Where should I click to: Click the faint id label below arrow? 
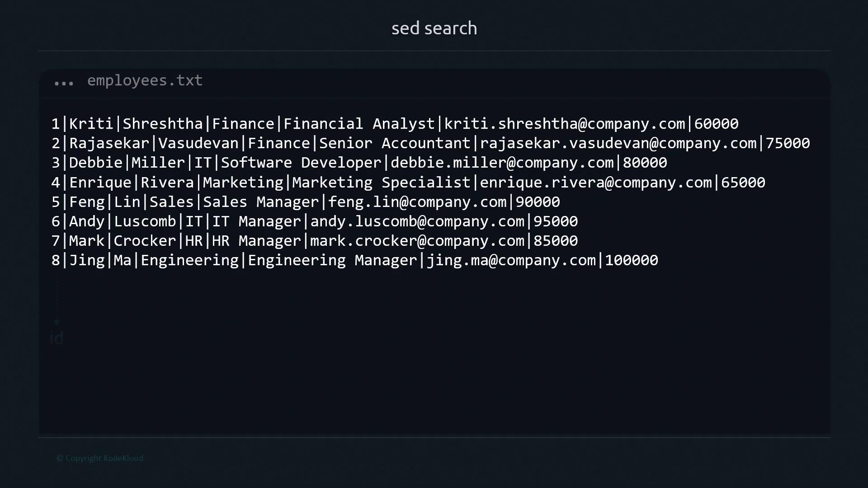(57, 338)
